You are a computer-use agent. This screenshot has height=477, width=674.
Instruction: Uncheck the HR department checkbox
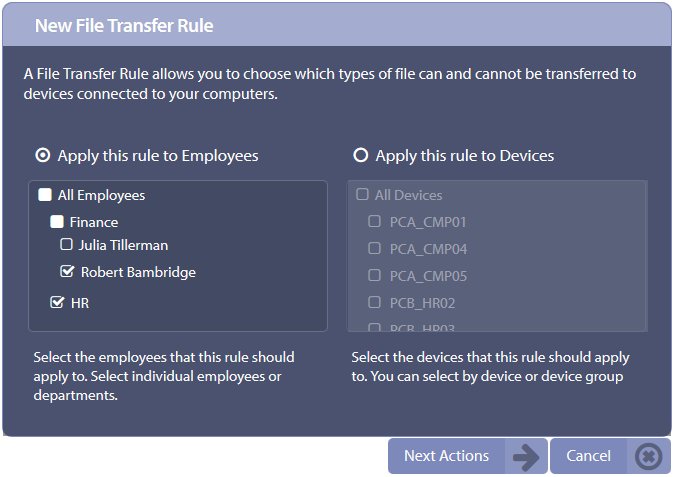[x=57, y=302]
